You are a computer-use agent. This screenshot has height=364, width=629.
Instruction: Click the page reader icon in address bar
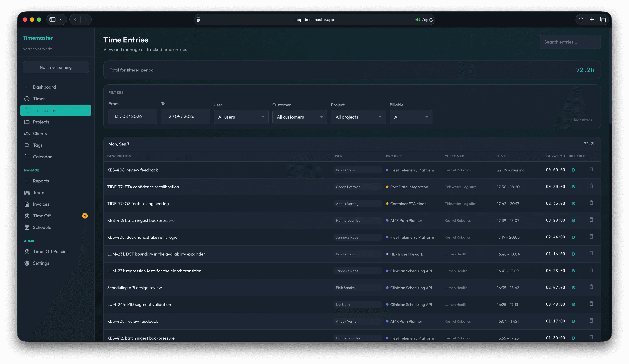click(x=198, y=19)
